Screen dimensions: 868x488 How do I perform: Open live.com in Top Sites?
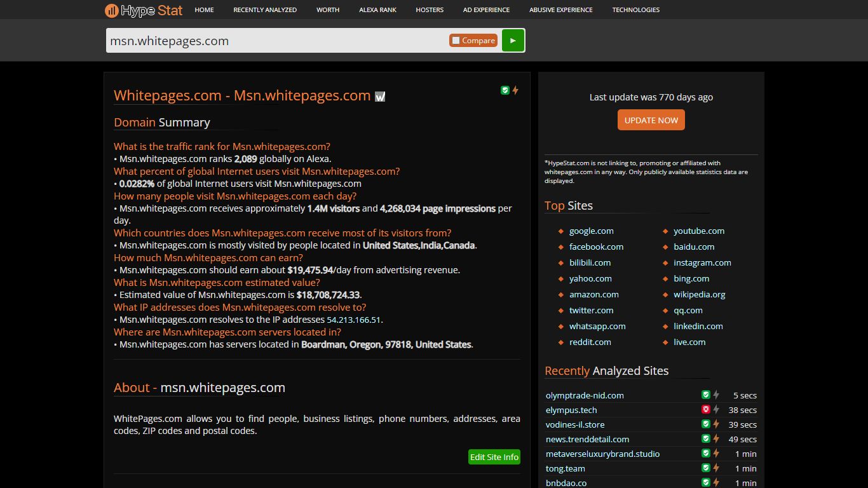(x=689, y=342)
